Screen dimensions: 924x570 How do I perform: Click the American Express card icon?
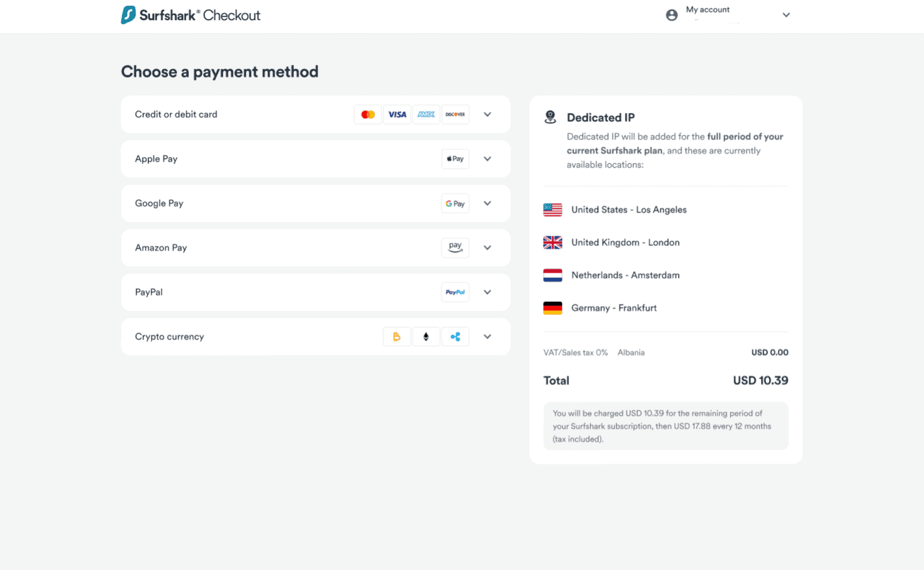[426, 115]
